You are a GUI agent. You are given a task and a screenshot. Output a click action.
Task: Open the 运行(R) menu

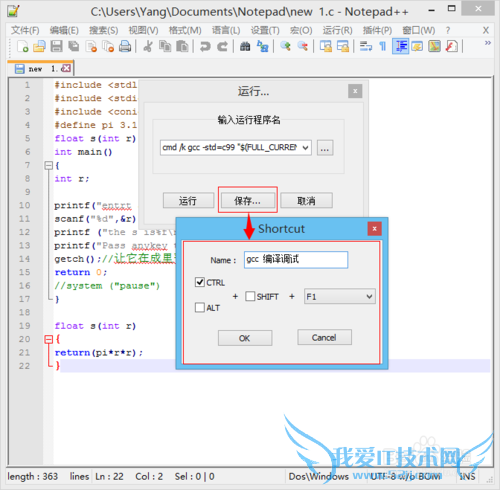pos(337,31)
